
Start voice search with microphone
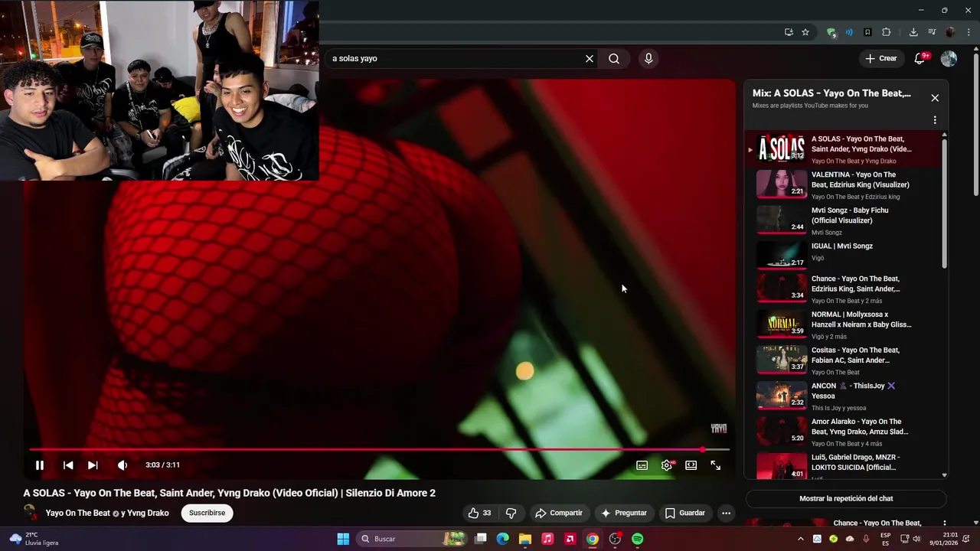648,58
